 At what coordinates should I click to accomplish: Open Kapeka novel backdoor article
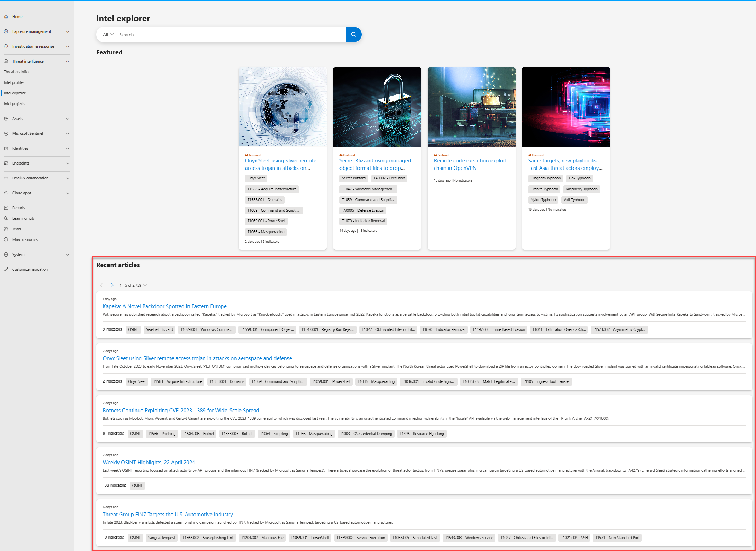165,306
